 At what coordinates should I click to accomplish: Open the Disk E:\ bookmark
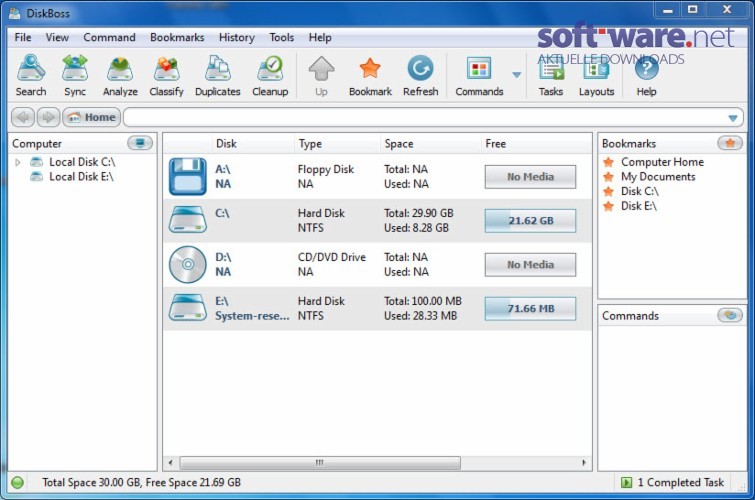click(638, 206)
